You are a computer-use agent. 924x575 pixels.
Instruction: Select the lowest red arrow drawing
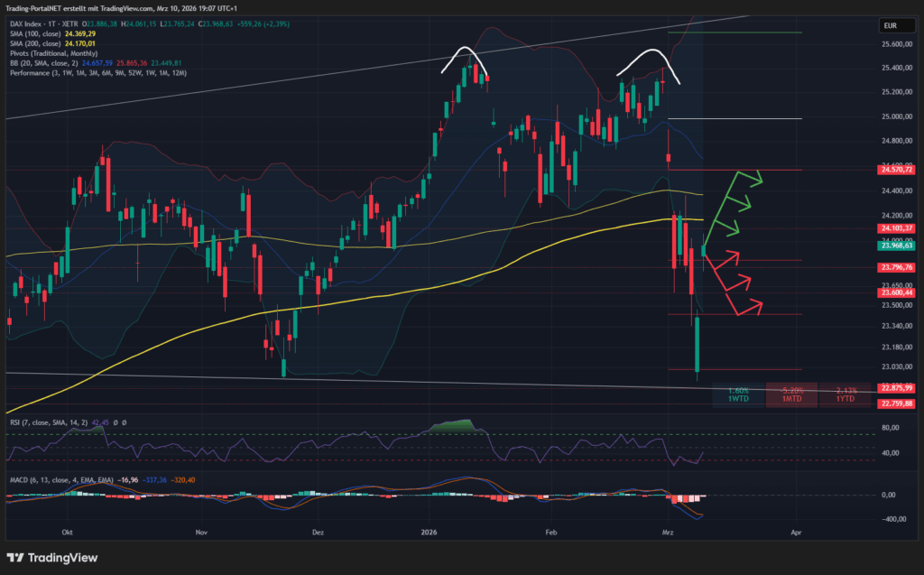pos(745,306)
